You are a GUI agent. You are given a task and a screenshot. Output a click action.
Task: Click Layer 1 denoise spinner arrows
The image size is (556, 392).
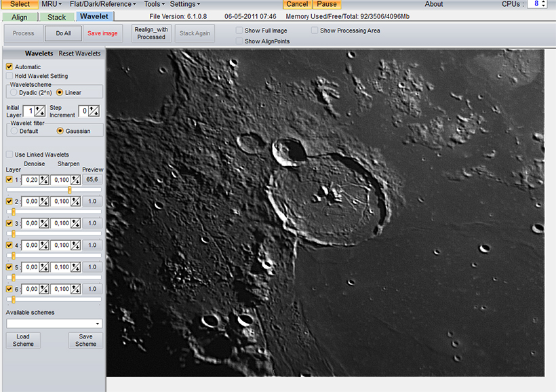coord(44,180)
